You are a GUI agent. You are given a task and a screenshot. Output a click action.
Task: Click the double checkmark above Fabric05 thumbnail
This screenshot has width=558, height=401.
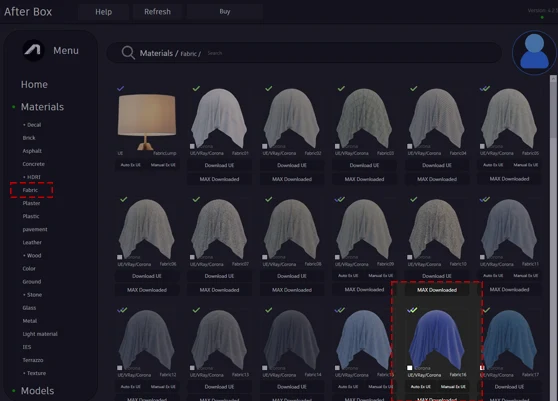pos(485,88)
